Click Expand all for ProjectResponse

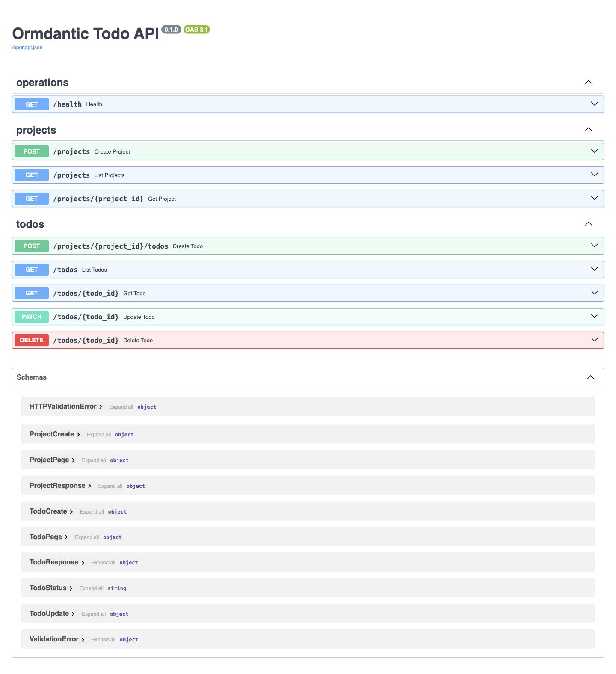[110, 486]
